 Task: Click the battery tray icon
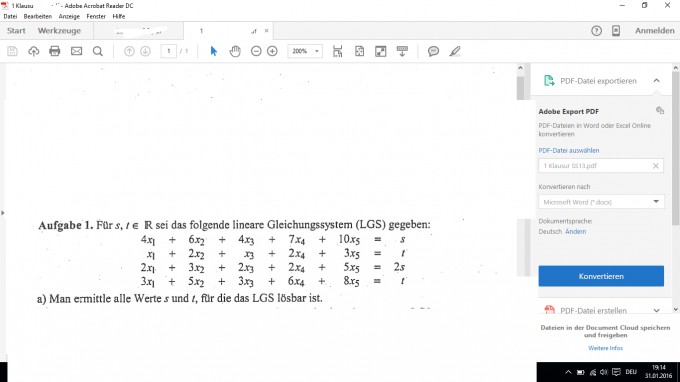pos(580,372)
